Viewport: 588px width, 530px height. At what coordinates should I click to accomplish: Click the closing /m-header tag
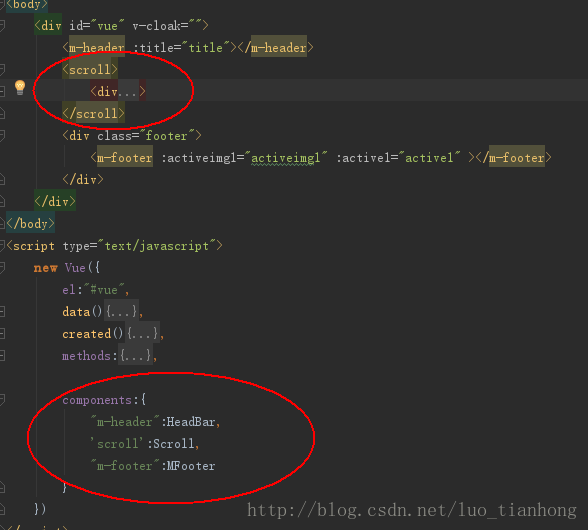click(279, 48)
